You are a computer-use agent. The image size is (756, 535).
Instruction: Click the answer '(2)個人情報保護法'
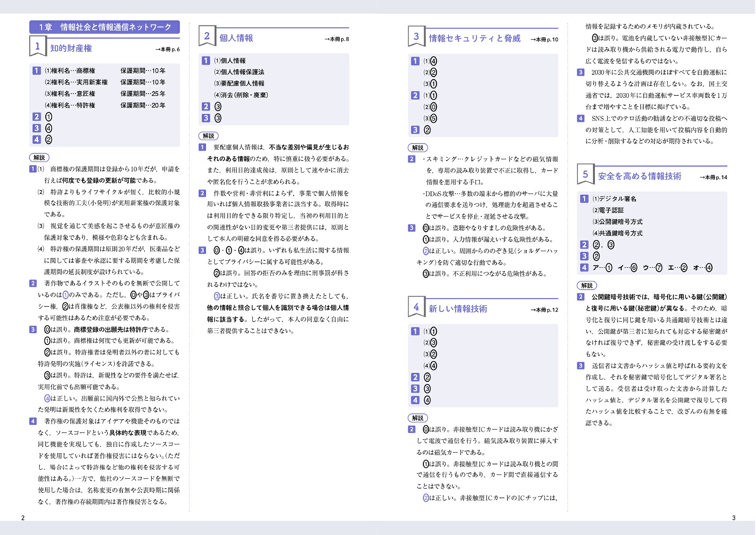(239, 72)
